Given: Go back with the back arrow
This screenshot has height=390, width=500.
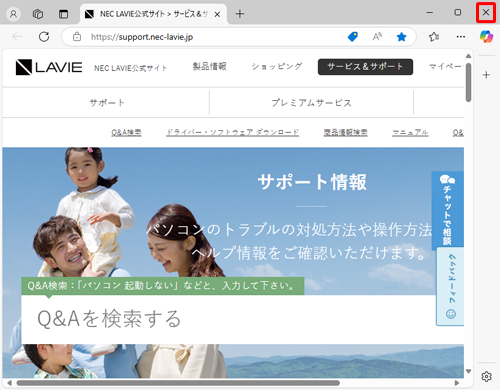Looking at the screenshot, I should pyautogui.click(x=17, y=37).
